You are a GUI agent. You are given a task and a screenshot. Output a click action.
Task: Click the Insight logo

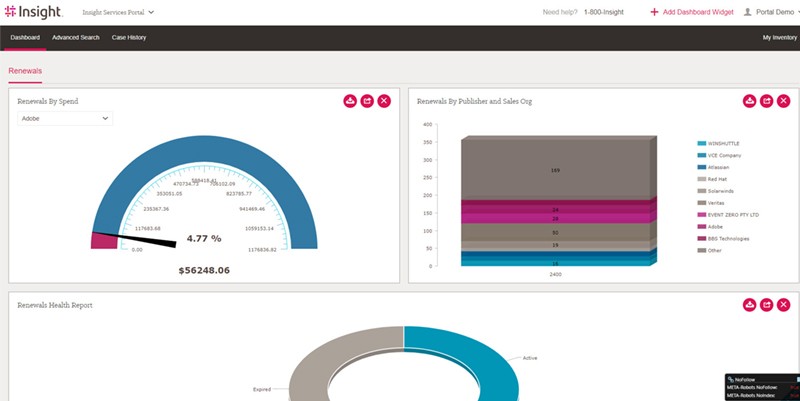[x=34, y=12]
